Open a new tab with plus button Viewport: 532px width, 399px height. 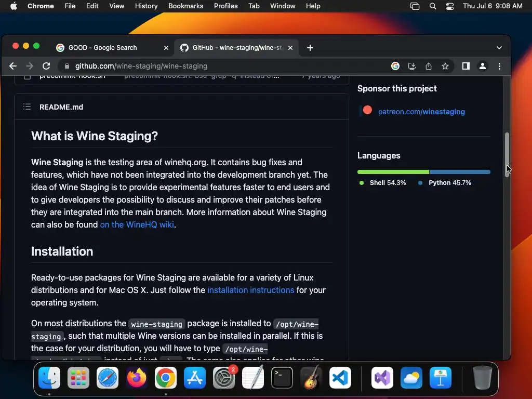310,48
